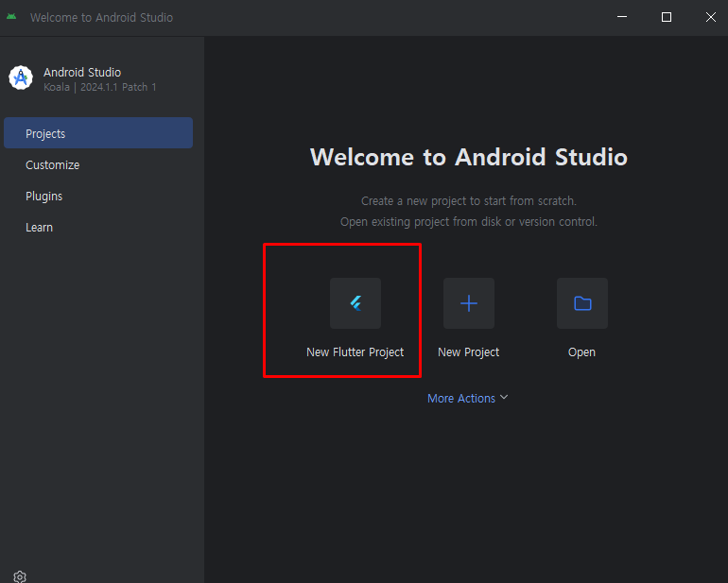Click the Welcome to Android Studio heading
728x583 pixels.
coord(468,157)
